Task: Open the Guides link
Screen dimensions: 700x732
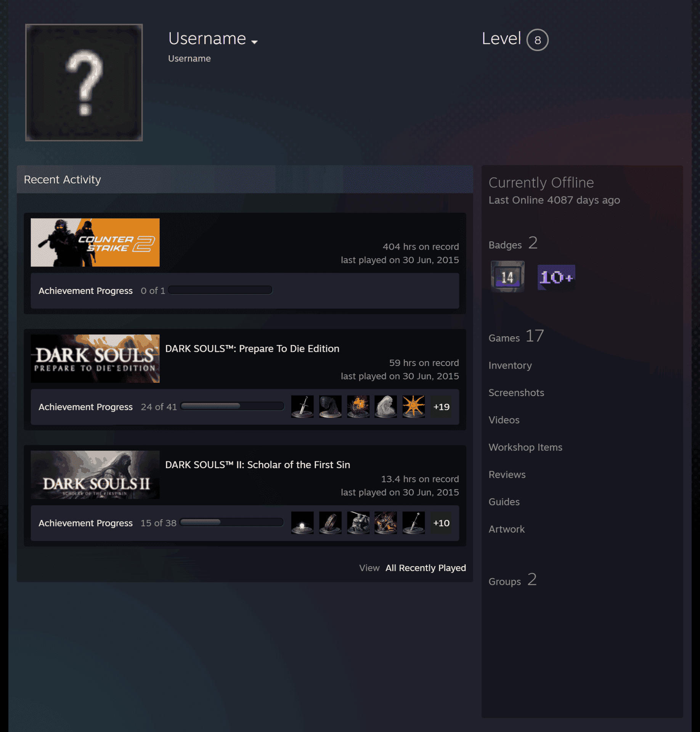Action: point(504,502)
